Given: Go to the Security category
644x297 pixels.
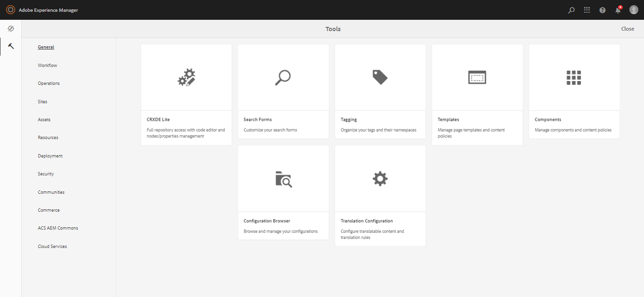Looking at the screenshot, I should (46, 174).
